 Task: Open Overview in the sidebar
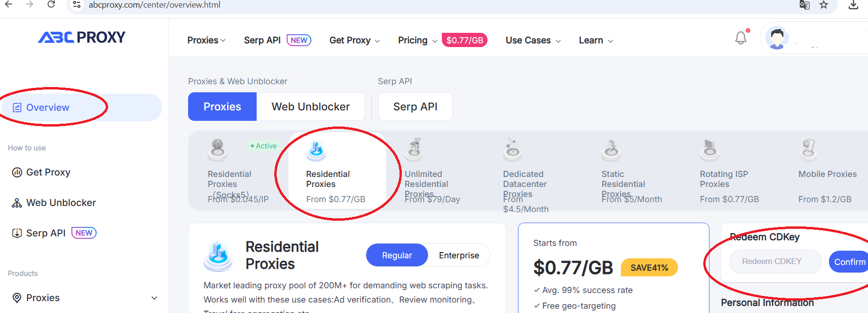pyautogui.click(x=81, y=108)
